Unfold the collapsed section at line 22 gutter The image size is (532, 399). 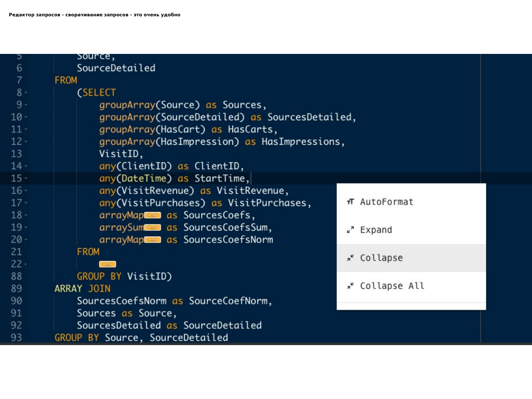click(x=26, y=264)
